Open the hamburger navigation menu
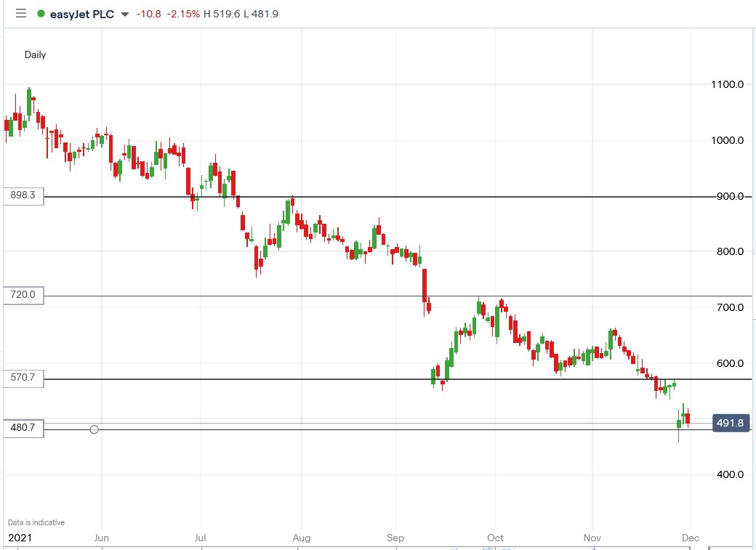Viewport: 756px width, 550px height. pos(20,13)
